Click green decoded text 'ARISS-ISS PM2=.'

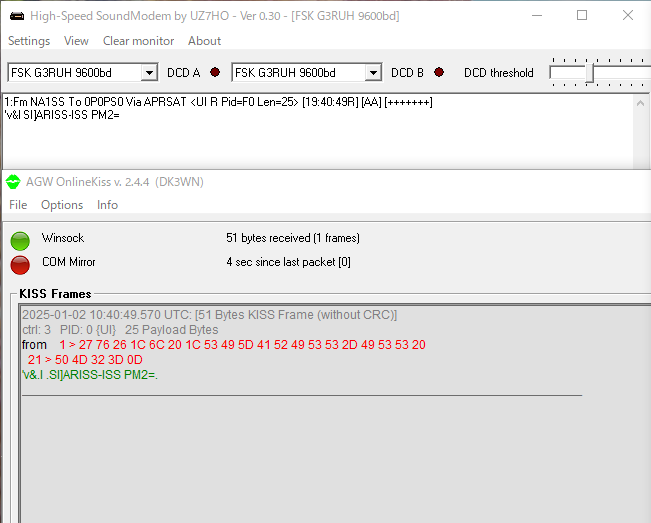[90, 375]
